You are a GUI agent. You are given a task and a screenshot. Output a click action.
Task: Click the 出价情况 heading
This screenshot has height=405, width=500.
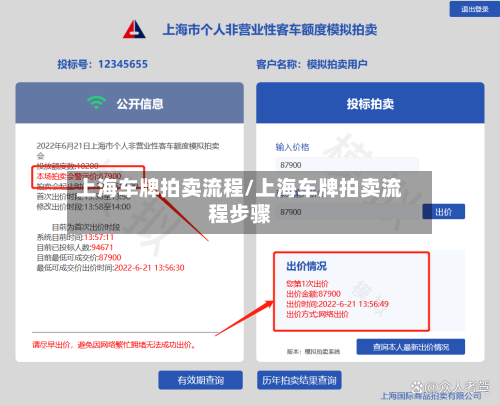pyautogui.click(x=306, y=266)
